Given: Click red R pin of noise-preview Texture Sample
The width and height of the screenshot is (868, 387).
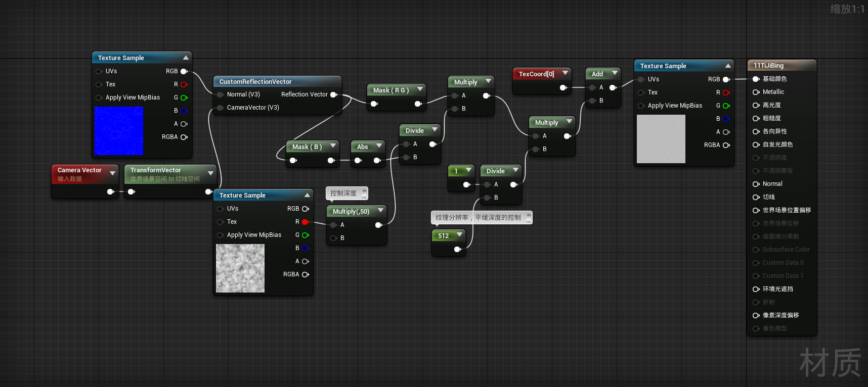Looking at the screenshot, I should (305, 222).
